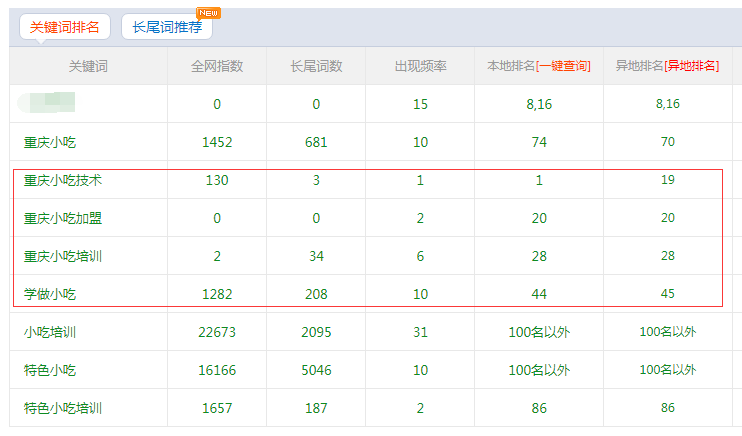Select the keyword 重庆小吃加盟
Screen dimensions: 742x436
tap(63, 218)
